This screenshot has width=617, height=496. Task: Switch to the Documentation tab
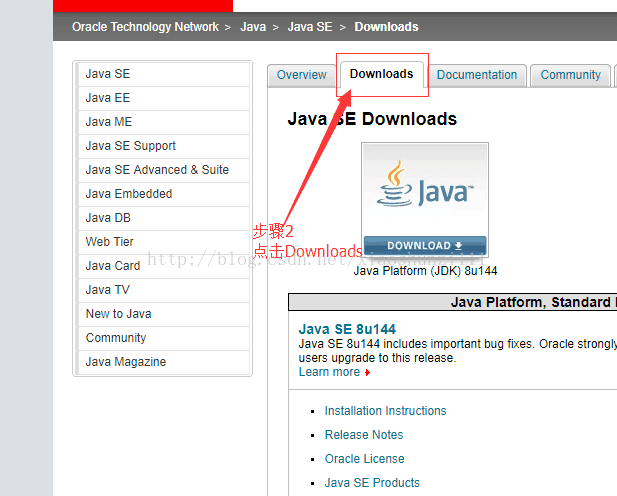pyautogui.click(x=477, y=75)
